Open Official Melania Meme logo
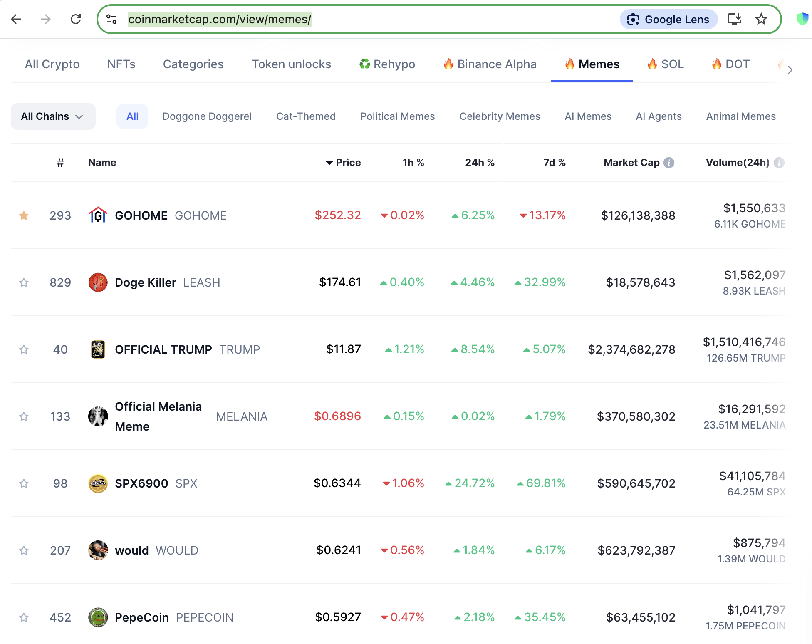 (98, 416)
